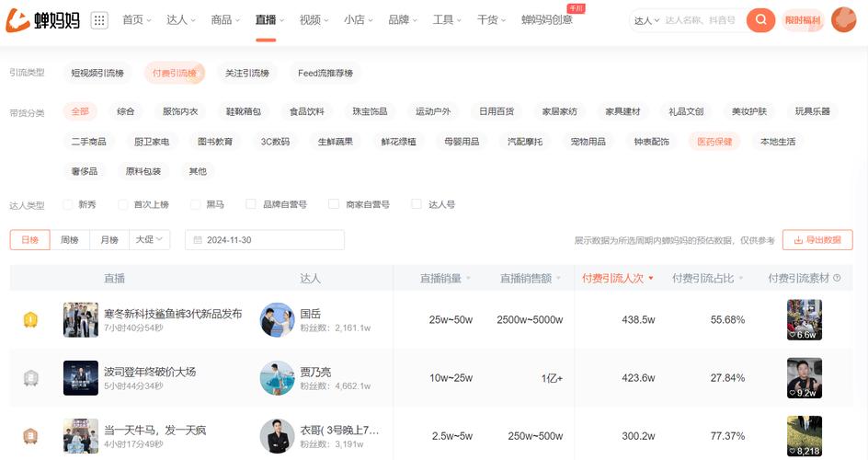Open 贾乃亮 streamer avatar
Image resolution: width=868 pixels, height=460 pixels.
[277, 378]
